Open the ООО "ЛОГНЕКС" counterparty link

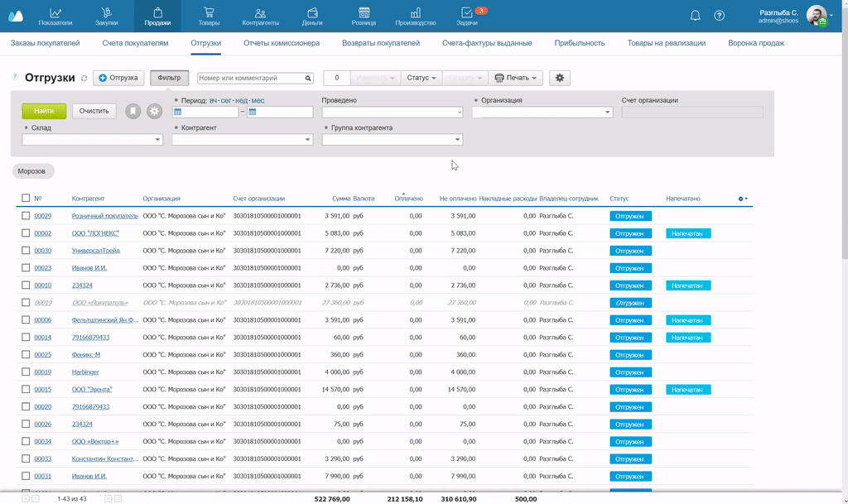(x=95, y=233)
